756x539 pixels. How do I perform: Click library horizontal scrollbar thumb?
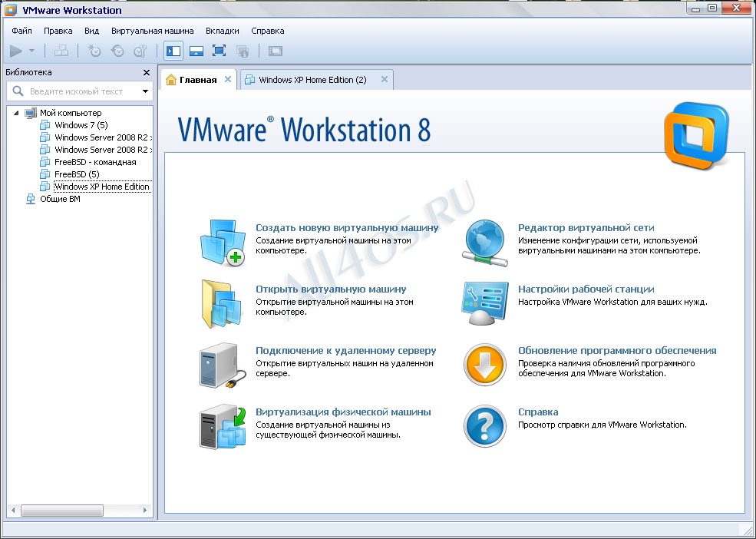(62, 510)
